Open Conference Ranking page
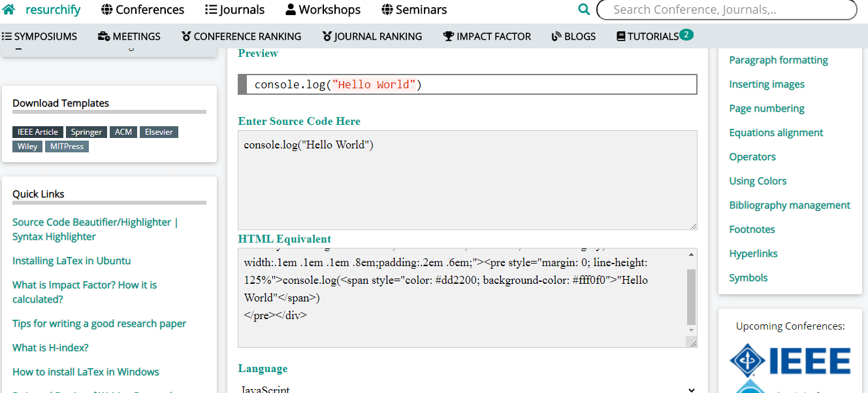 click(242, 37)
